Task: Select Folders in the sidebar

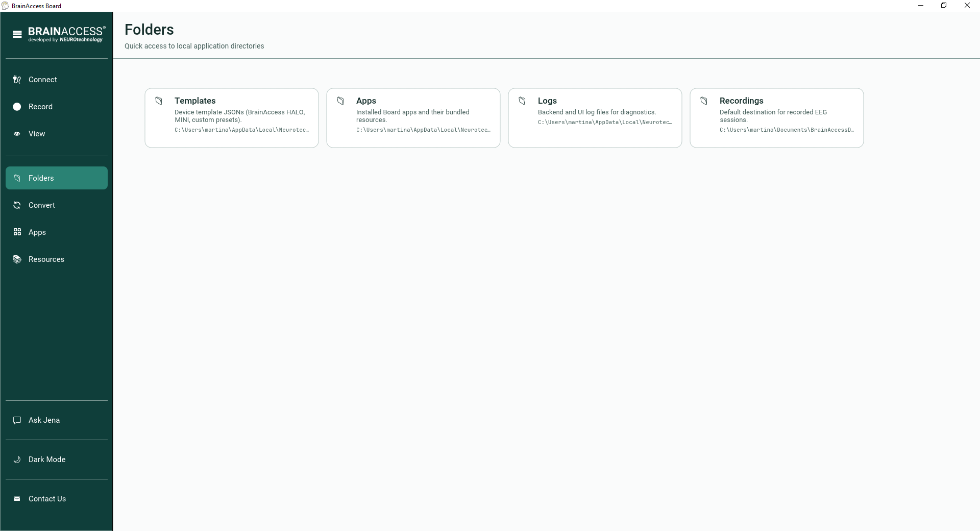Action: point(57,178)
